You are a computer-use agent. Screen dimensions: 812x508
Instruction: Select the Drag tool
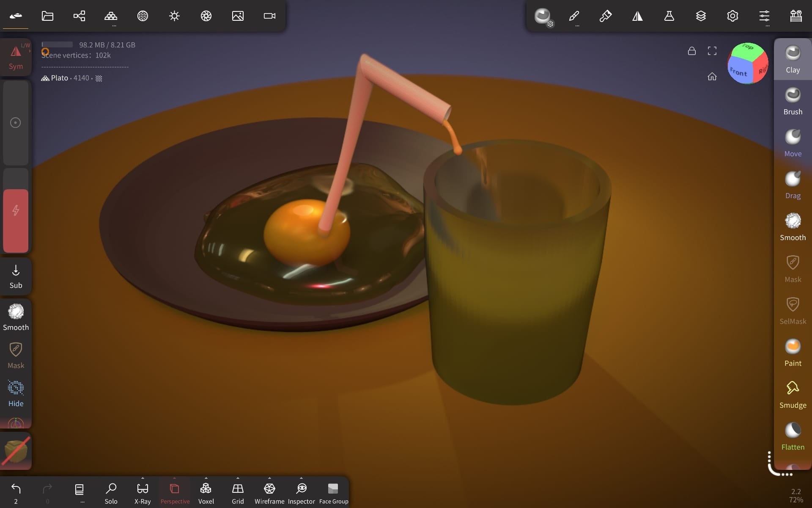pos(793,185)
